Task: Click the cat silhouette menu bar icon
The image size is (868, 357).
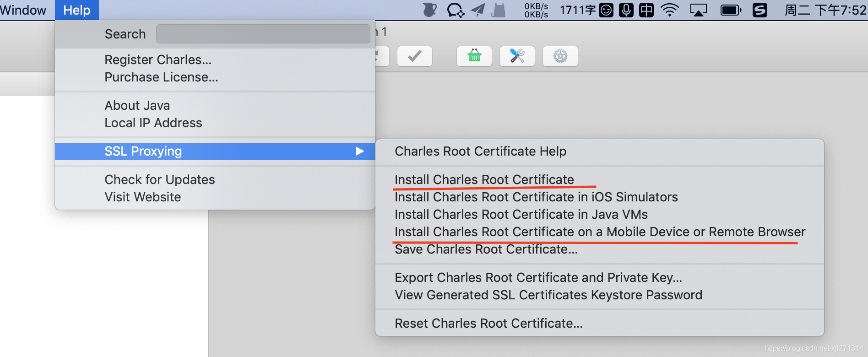Action: 498,10
